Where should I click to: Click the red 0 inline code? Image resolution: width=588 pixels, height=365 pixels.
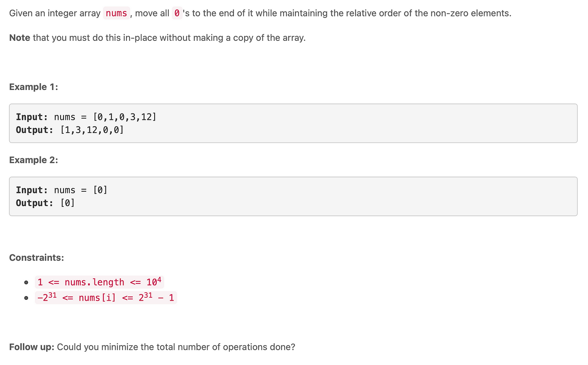177,13
